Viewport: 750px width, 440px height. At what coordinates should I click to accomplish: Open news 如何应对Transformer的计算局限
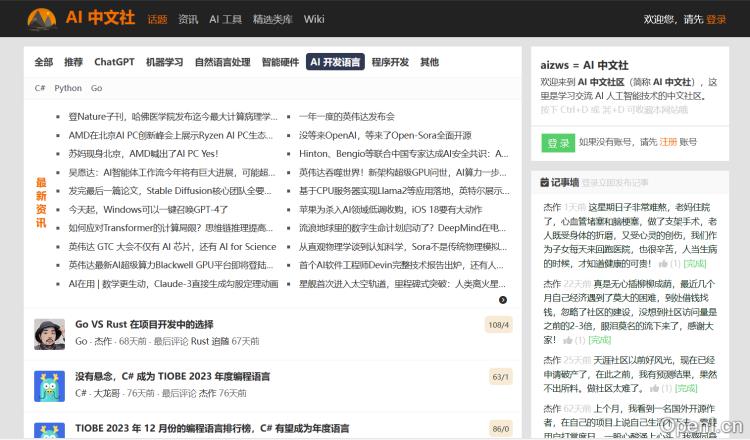pyautogui.click(x=171, y=228)
